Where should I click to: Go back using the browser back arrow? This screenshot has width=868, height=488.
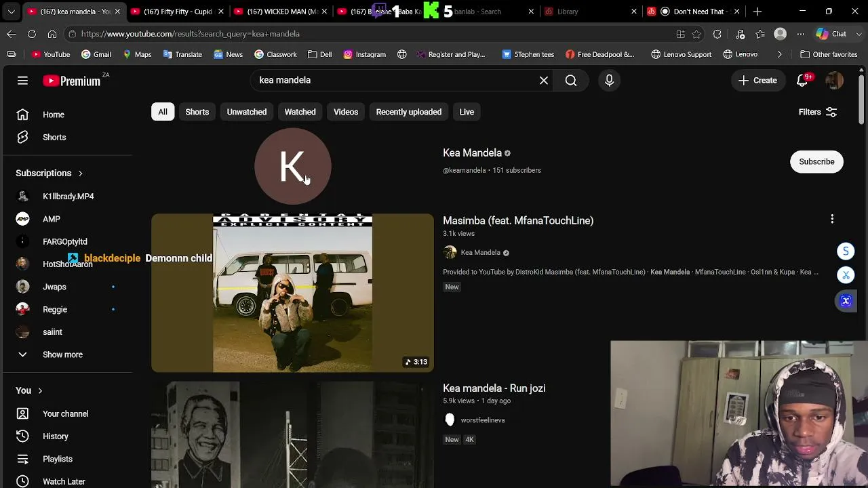pyautogui.click(x=12, y=34)
